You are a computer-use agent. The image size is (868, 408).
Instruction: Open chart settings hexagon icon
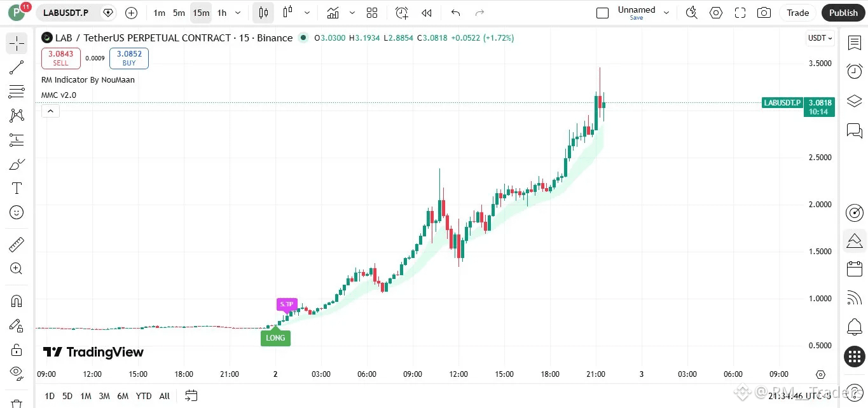point(716,13)
